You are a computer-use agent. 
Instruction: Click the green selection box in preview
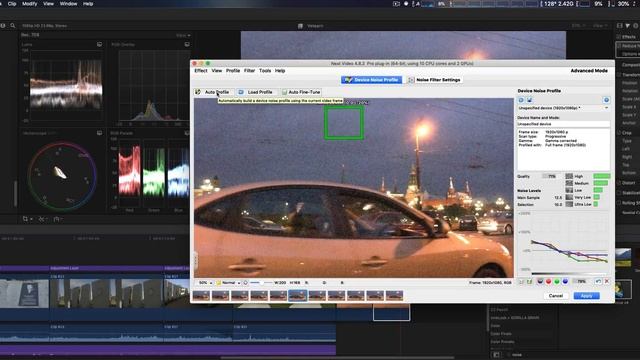(x=344, y=123)
